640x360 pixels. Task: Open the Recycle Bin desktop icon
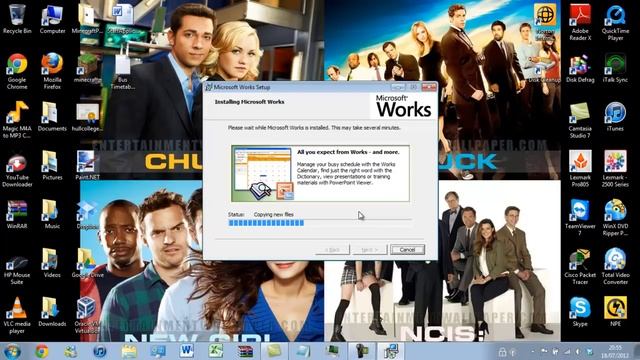[17, 19]
